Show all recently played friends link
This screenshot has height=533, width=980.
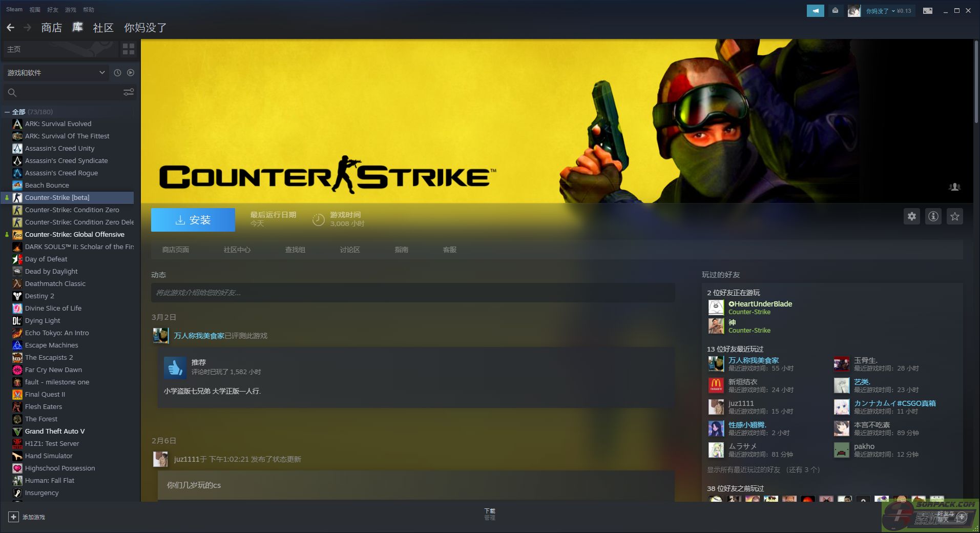pos(763,470)
